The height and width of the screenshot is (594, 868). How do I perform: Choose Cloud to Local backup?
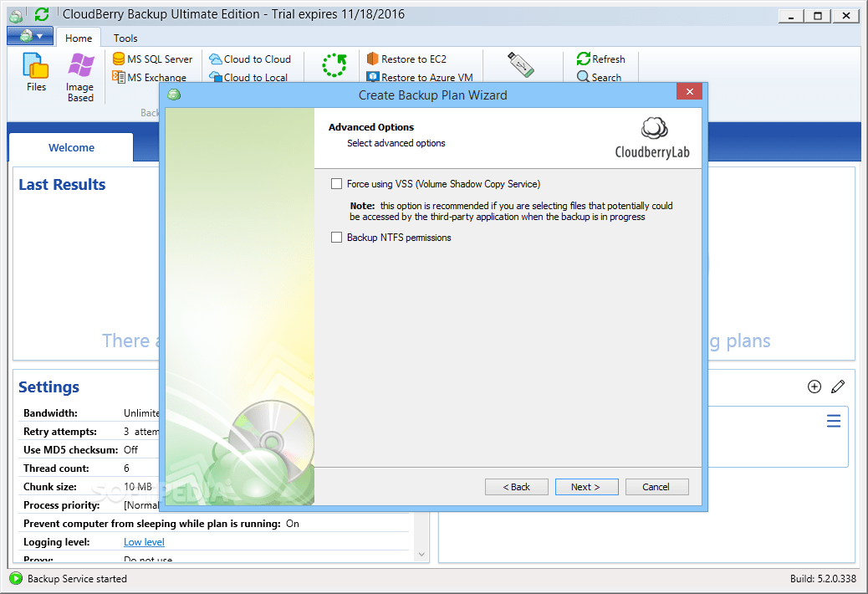coord(248,77)
